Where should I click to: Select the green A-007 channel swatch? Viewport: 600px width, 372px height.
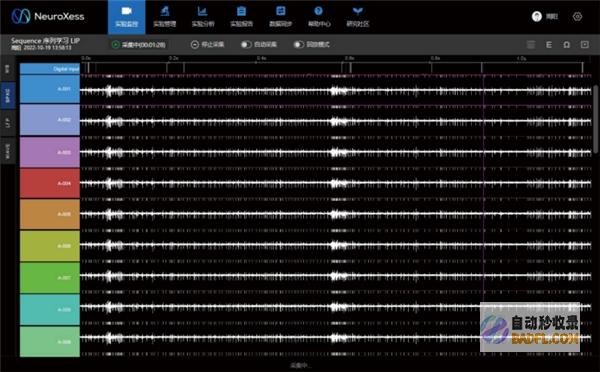(x=50, y=277)
